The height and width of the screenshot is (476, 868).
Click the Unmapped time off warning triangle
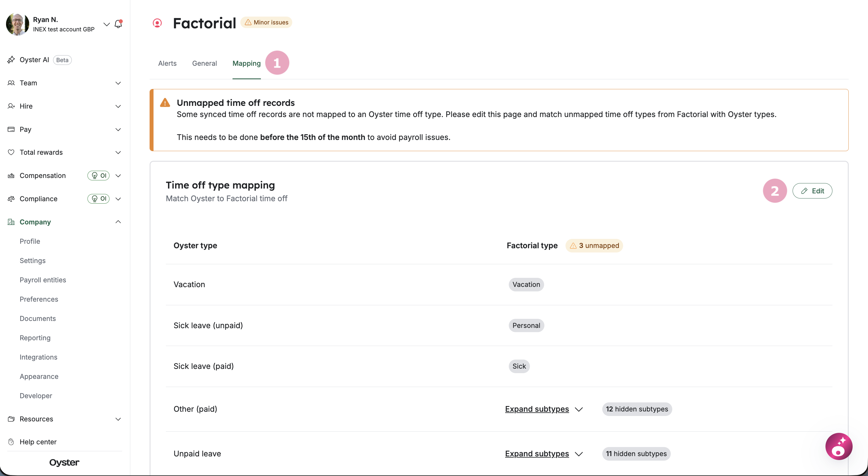tap(165, 103)
